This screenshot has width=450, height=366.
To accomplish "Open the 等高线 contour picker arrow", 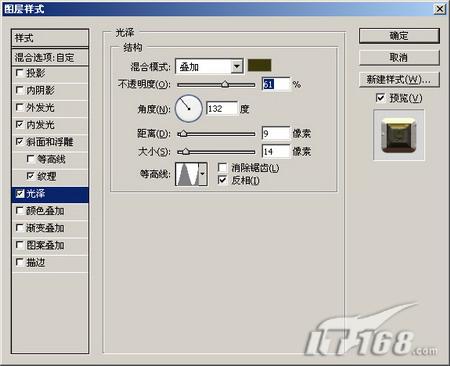I will (203, 174).
